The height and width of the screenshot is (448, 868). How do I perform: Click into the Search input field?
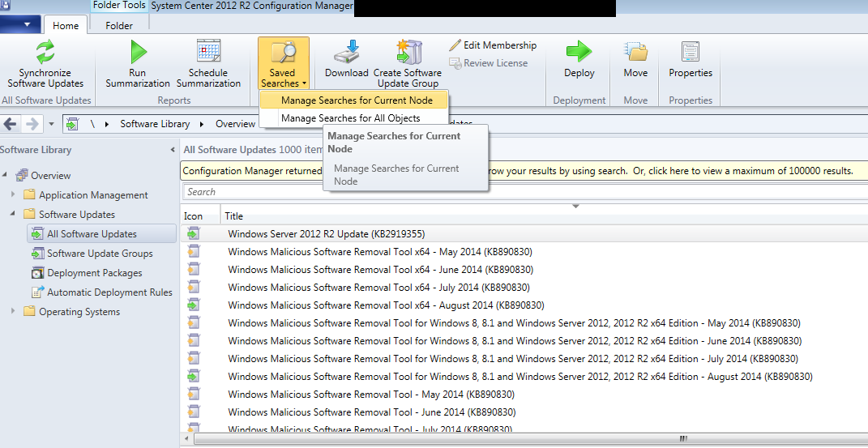[525, 192]
